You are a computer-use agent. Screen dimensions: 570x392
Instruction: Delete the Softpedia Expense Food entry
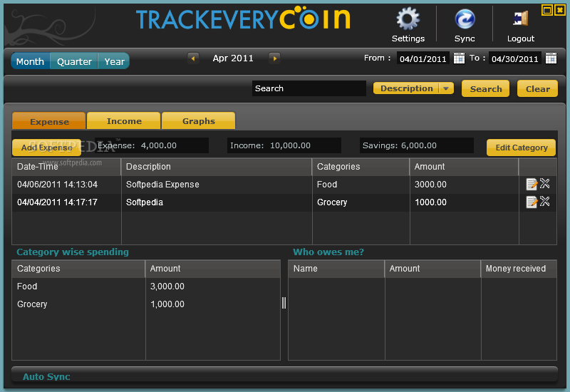pos(544,183)
